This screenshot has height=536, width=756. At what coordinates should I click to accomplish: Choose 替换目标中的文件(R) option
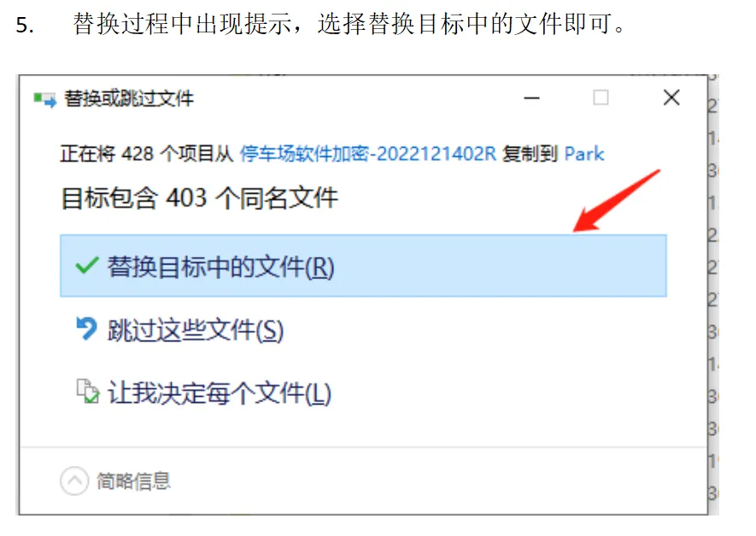(364, 265)
